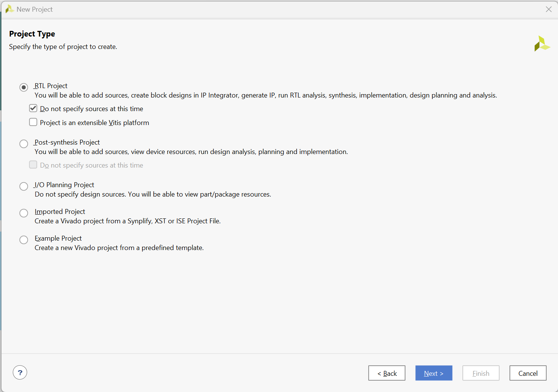The height and width of the screenshot is (392, 558).
Task: Select the Post-synthesis Project option
Action: pyautogui.click(x=23, y=143)
